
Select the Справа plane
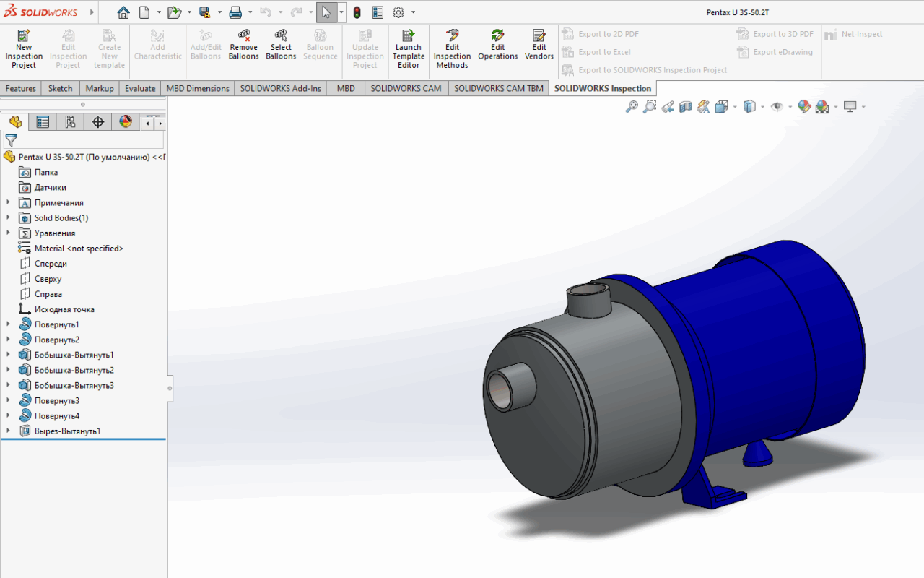(x=48, y=294)
